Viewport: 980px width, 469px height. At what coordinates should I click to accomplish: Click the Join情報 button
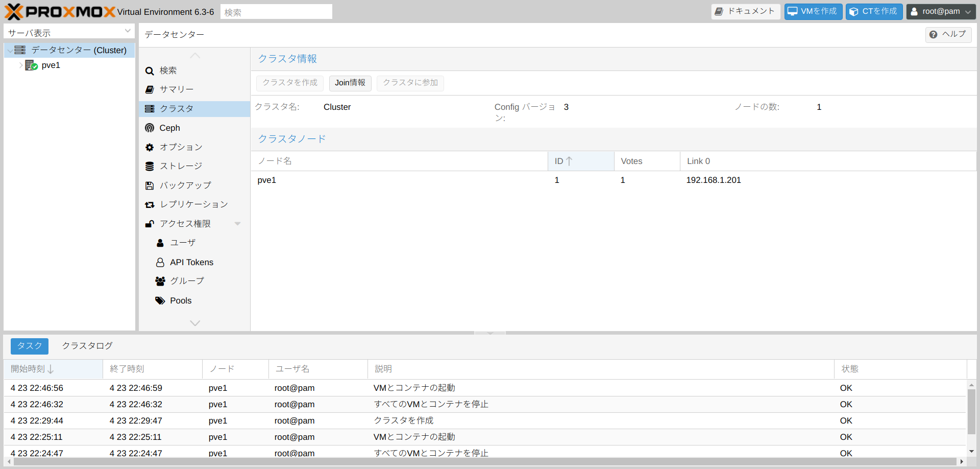350,83
